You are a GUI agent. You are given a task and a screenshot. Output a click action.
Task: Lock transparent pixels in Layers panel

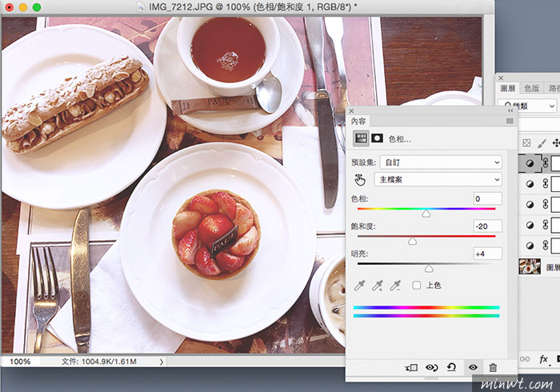[x=526, y=143]
